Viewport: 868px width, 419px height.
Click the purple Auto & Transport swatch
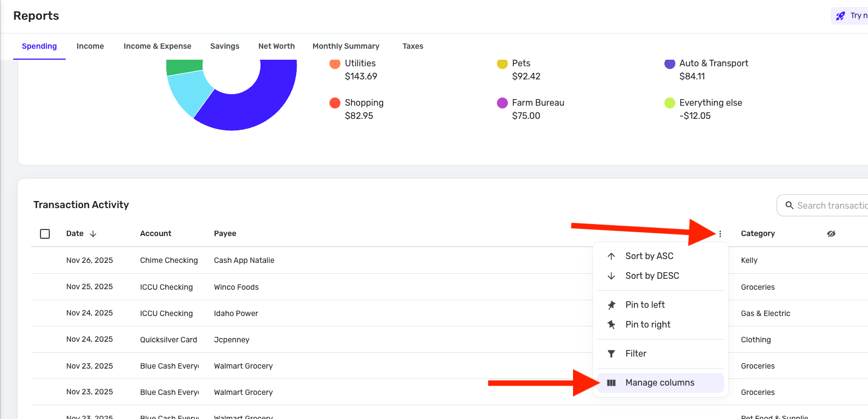pos(670,64)
